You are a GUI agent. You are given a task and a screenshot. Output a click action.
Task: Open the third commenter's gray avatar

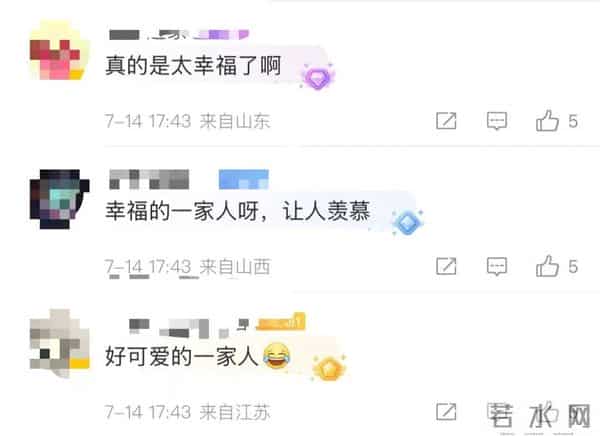point(60,343)
